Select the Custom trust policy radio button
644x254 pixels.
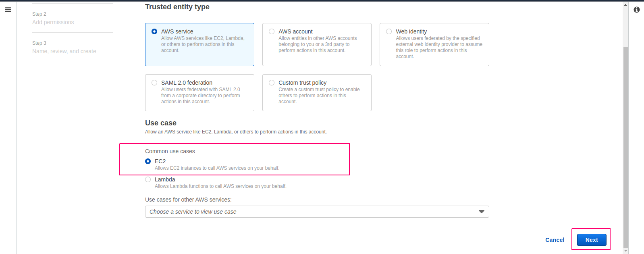pos(272,83)
